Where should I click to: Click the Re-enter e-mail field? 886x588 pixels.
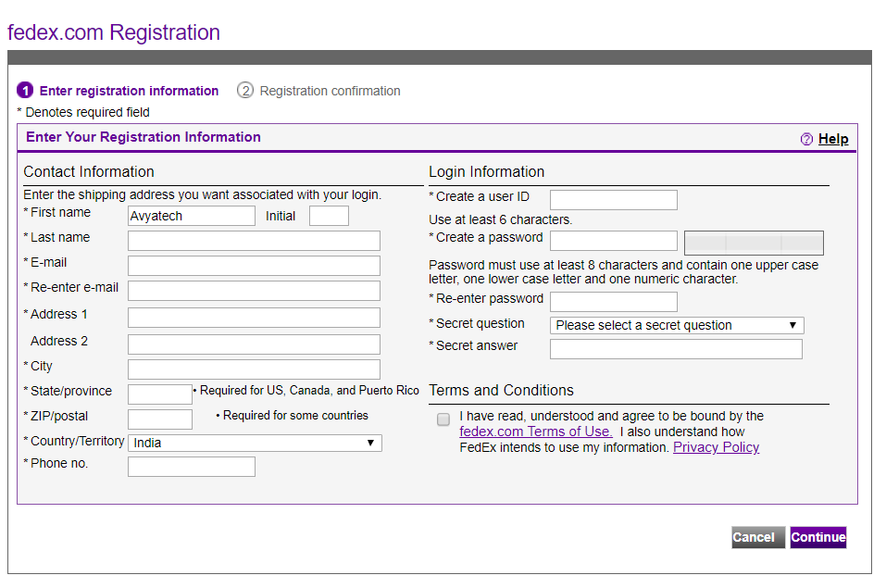[x=254, y=291]
